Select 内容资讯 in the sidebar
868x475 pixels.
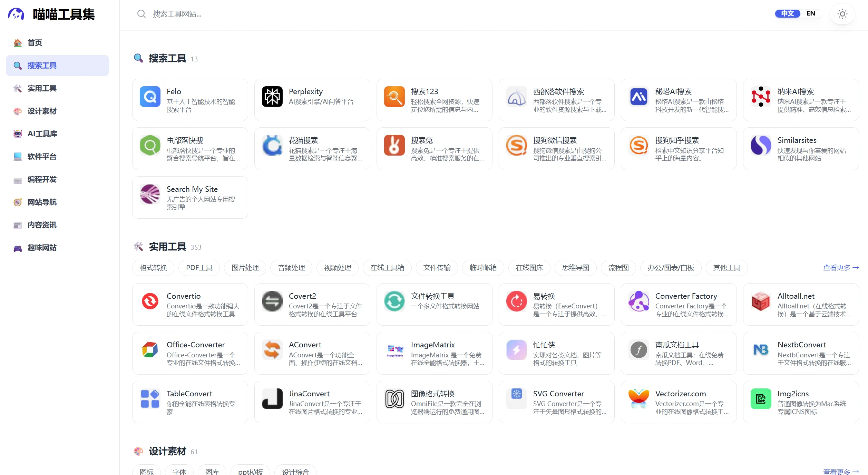point(57,225)
